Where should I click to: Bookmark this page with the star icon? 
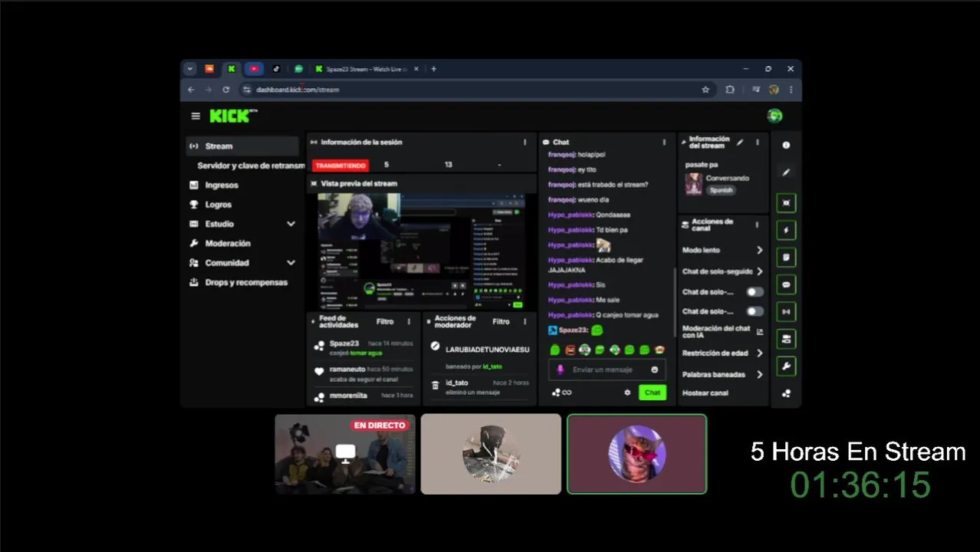tap(705, 90)
